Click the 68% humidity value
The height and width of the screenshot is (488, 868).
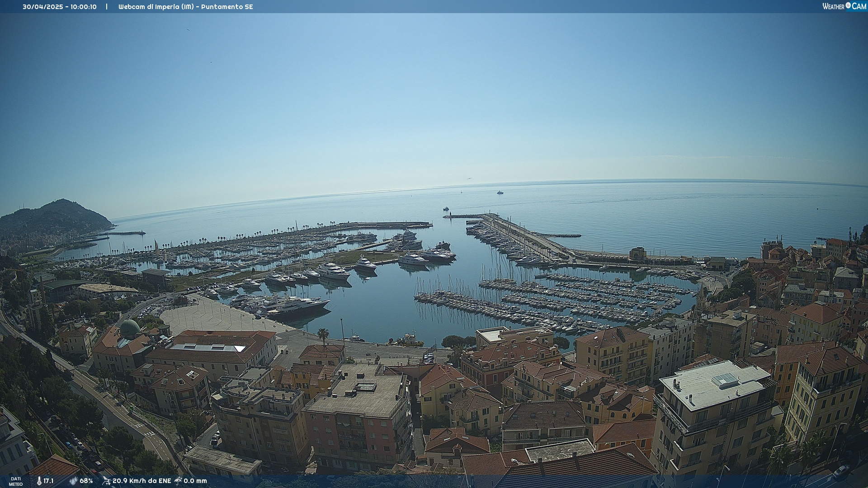click(x=86, y=481)
